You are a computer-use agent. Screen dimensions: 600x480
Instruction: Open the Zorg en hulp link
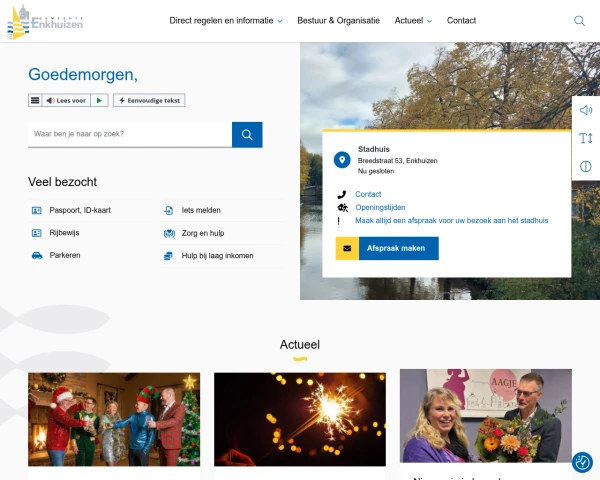tap(203, 233)
